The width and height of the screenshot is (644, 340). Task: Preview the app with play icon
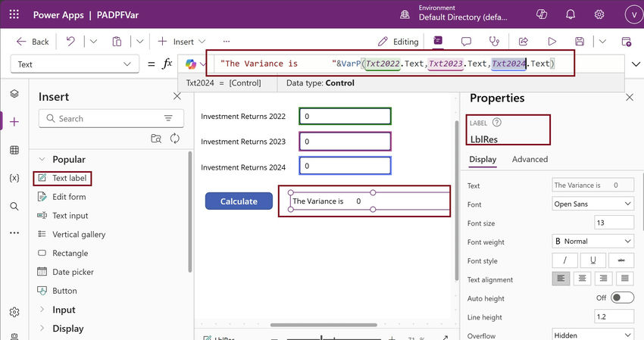[552, 41]
